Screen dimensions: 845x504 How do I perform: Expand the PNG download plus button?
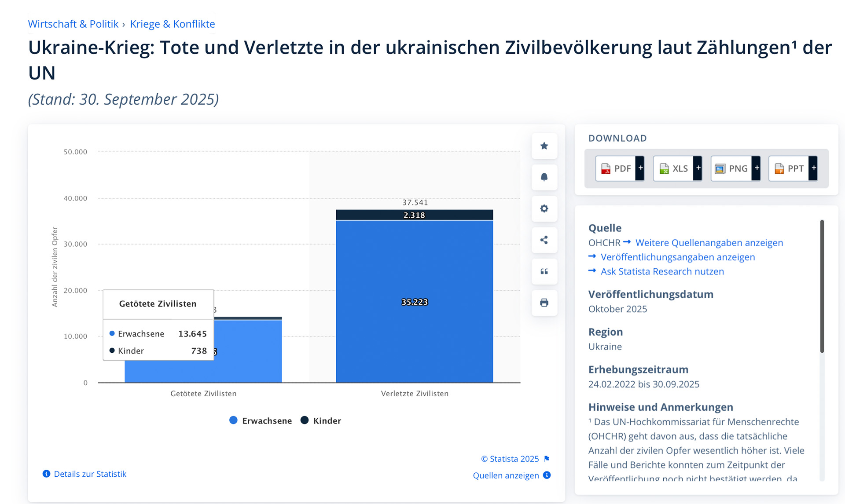[x=756, y=168]
